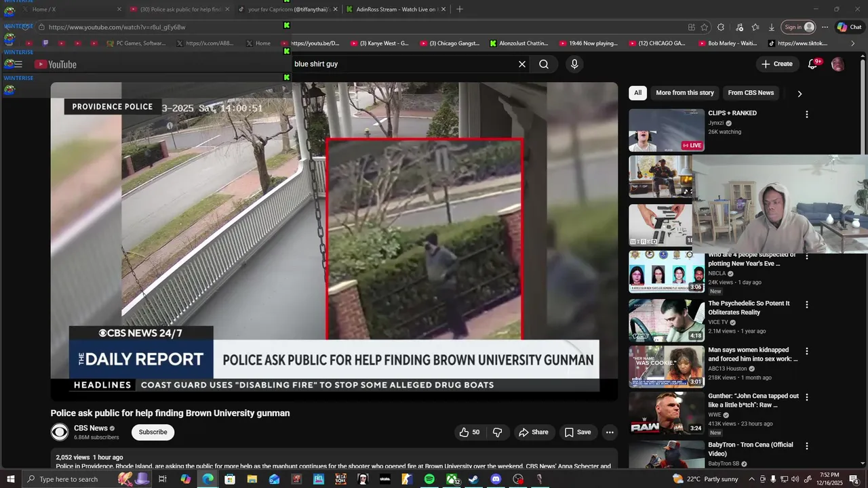Click the browser address bar URL
The height and width of the screenshot is (488, 868).
tap(117, 27)
